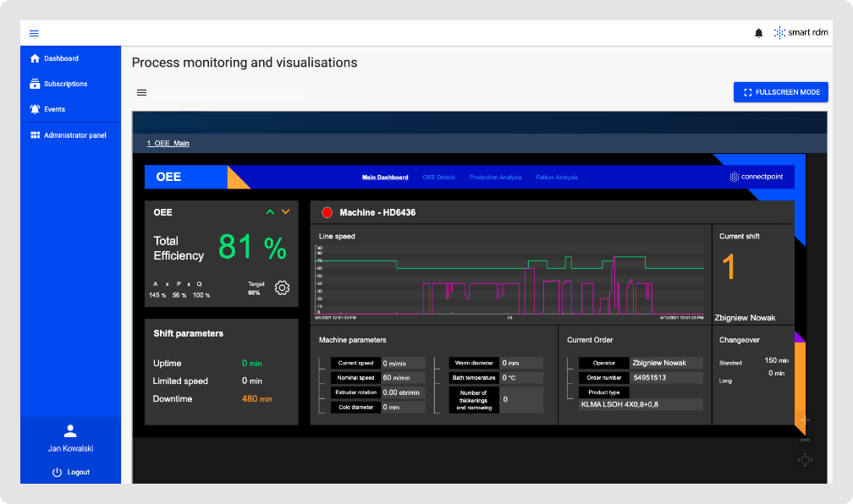Screen dimensions: 853x504
Task: Click the connectpoint logo
Action: click(757, 177)
